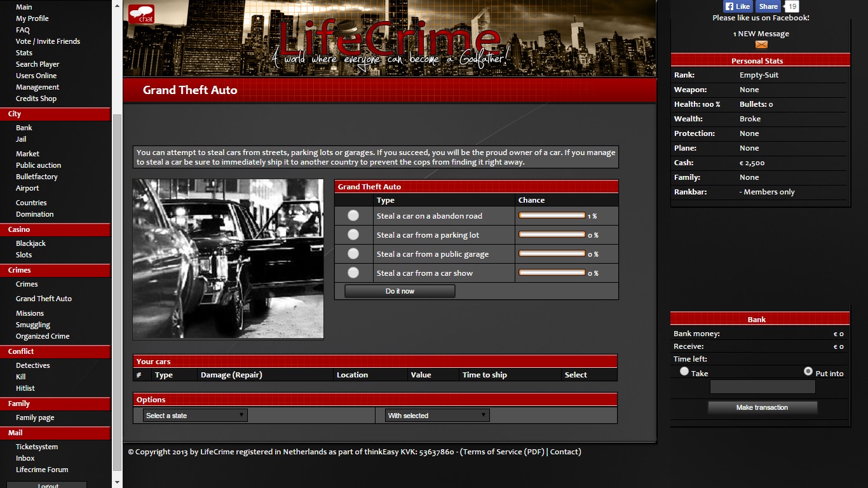The width and height of the screenshot is (868, 488).
Task: Click the LifeCrime banner logo
Action: [x=390, y=42]
